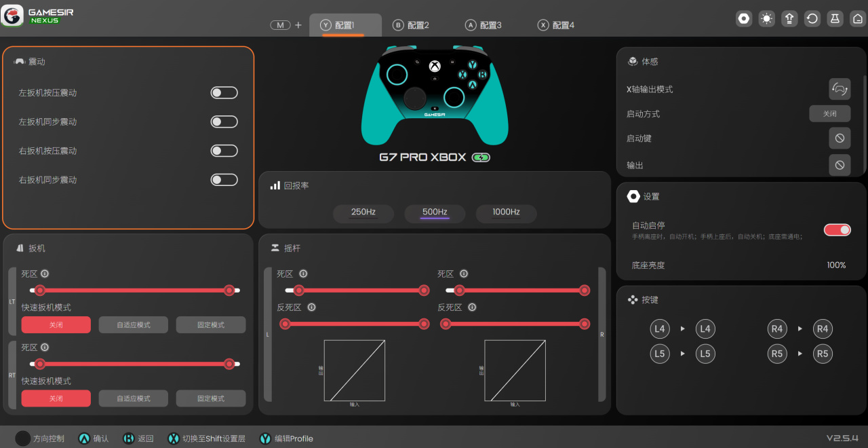
Task: Click the left stick 反死区 slider track
Action: 355,324
